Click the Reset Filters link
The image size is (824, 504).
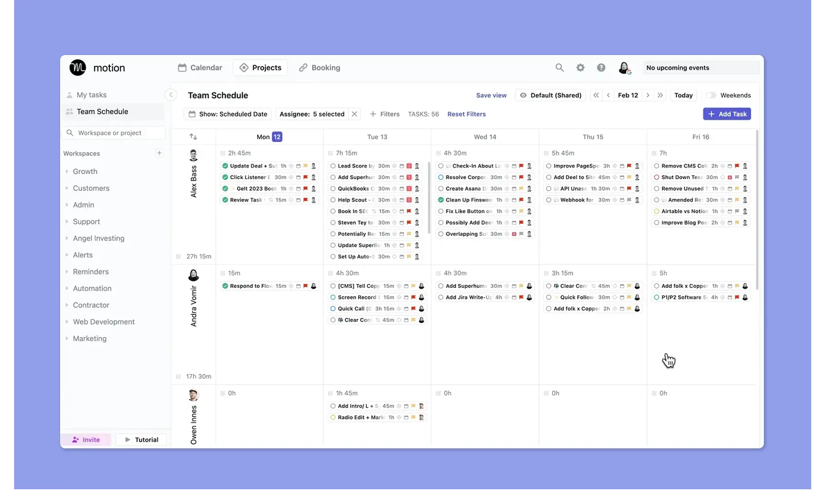[466, 114]
